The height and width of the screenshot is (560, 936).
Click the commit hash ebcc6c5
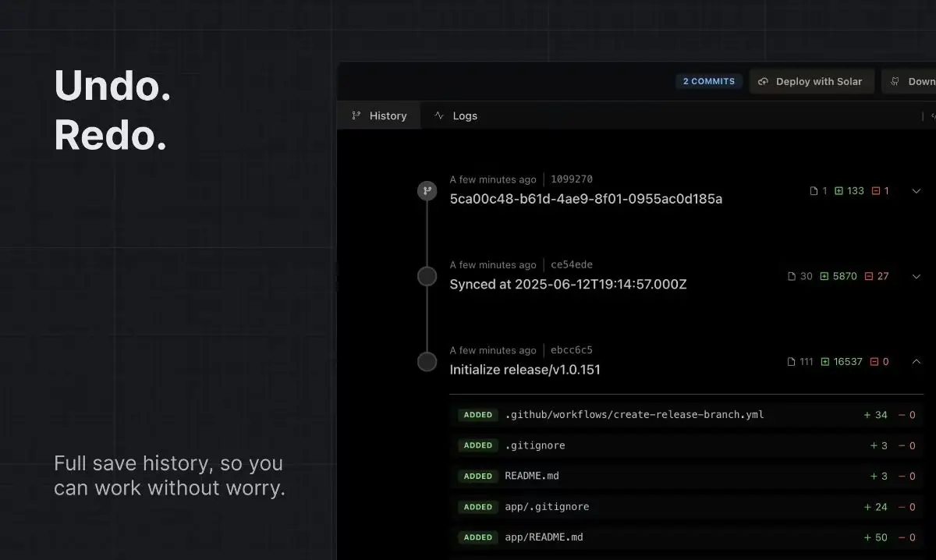point(572,350)
